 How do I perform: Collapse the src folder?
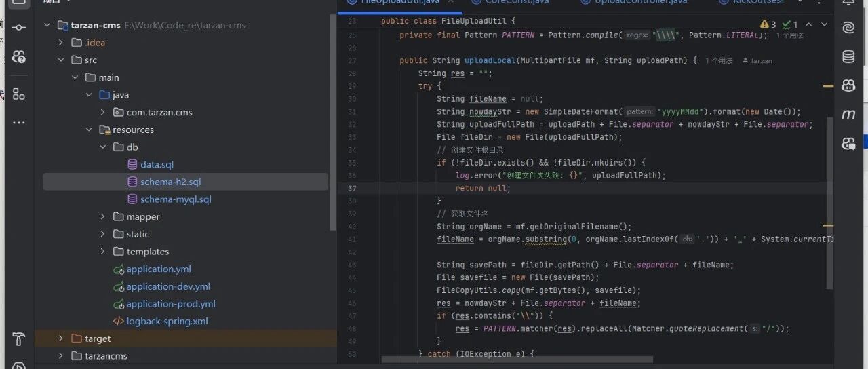(x=61, y=60)
